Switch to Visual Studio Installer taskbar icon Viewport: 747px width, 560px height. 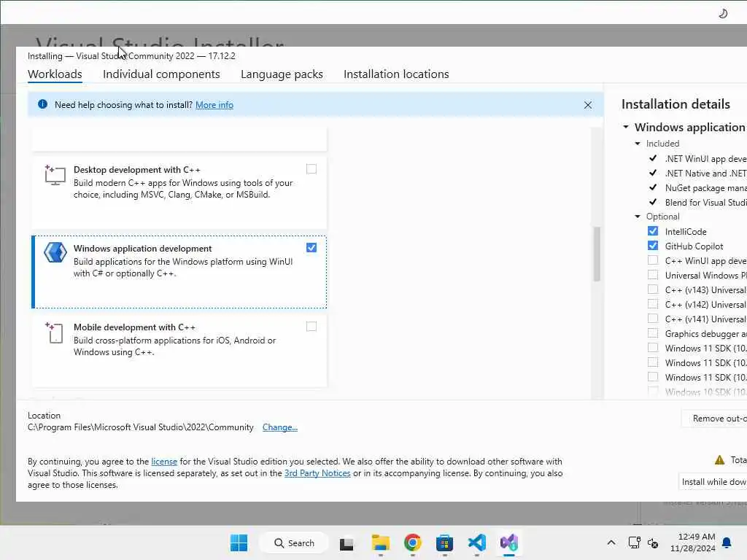tap(508, 542)
